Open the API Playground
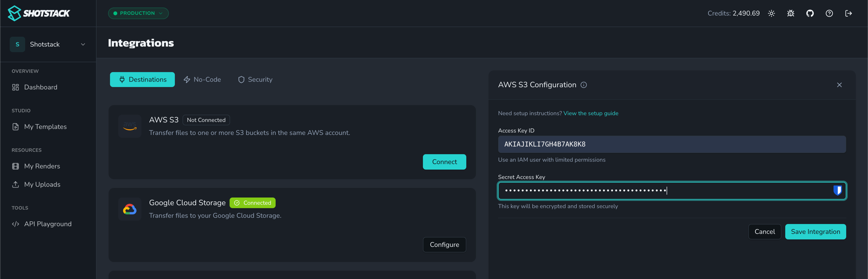Viewport: 868px width, 279px height. pyautogui.click(x=48, y=224)
